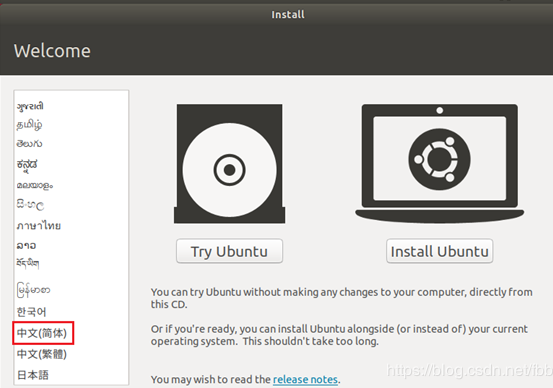Select 日本語 language entry
This screenshot has width=553, height=388.
[x=33, y=375]
